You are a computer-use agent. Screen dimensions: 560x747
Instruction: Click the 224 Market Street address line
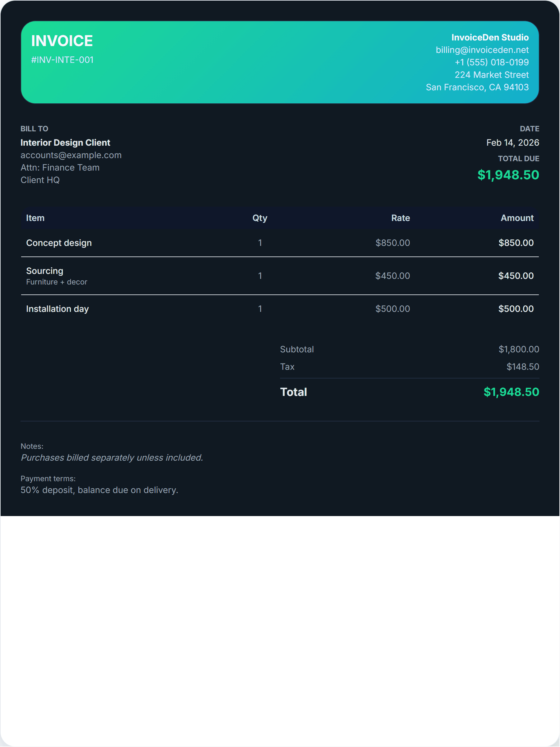[x=492, y=75]
